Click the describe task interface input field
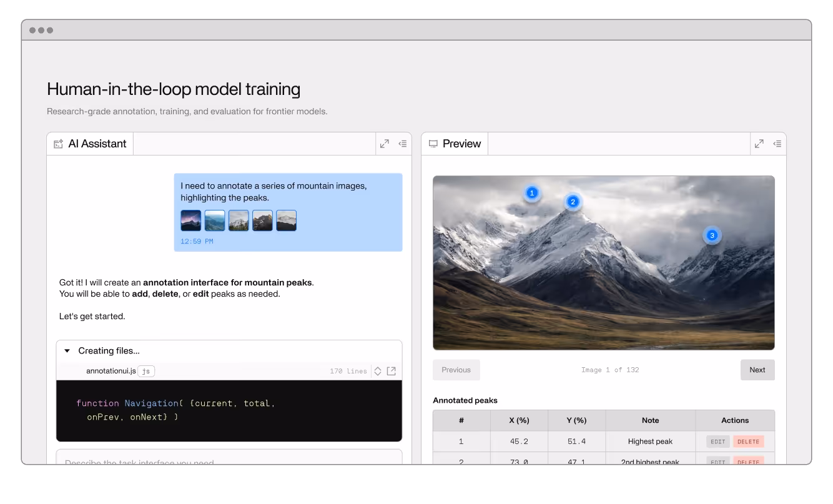833x504 pixels. tap(229, 459)
